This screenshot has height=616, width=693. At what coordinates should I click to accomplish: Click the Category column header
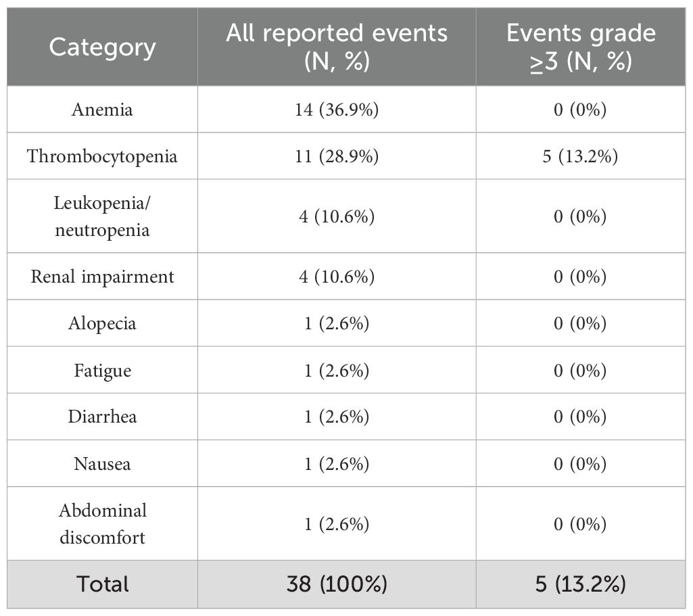point(102,47)
